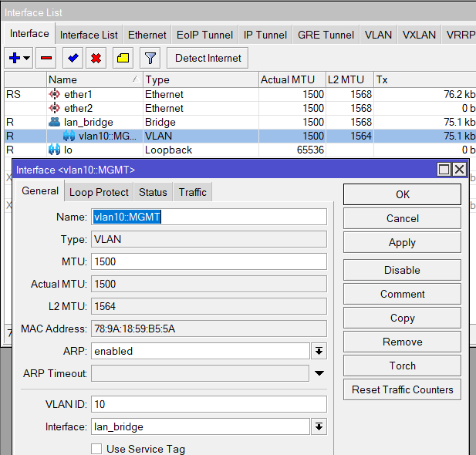Screen dimensions: 476x455
Task: Expand the ARP Timeout field arrow
Action: pyautogui.click(x=319, y=373)
